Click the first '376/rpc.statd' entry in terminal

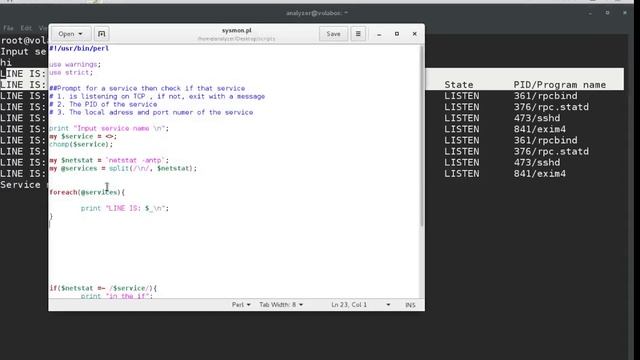551,107
